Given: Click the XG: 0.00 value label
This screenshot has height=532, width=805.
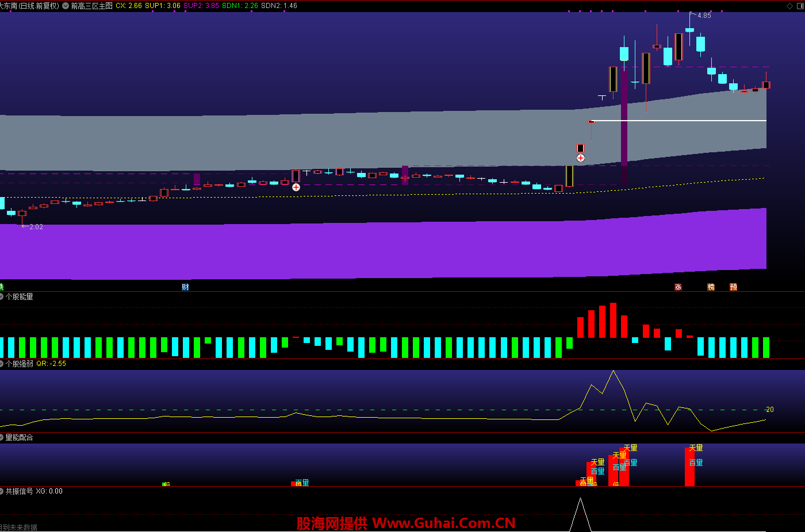Looking at the screenshot, I should pos(49,491).
